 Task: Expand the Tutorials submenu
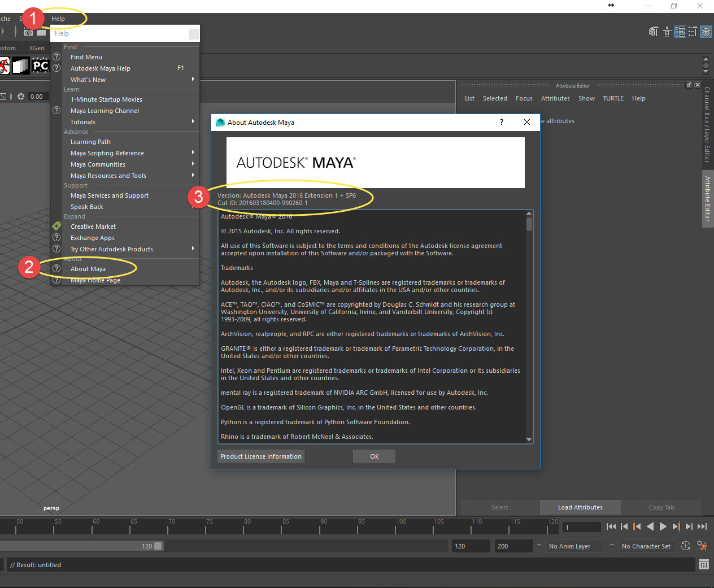tap(193, 121)
